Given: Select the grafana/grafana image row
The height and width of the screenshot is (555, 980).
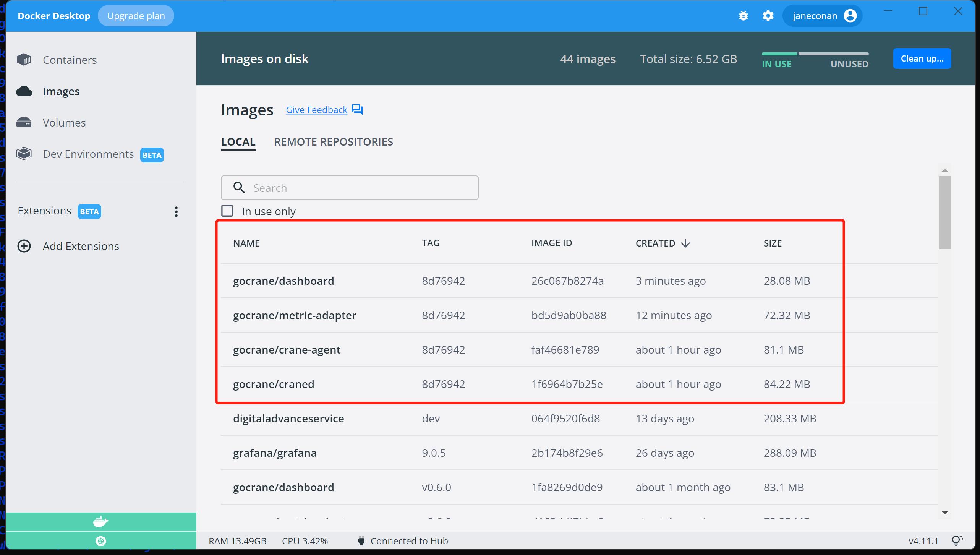Looking at the screenshot, I should (x=579, y=453).
